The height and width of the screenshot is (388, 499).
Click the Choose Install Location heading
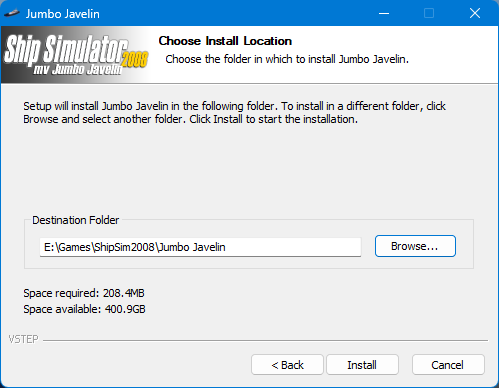[x=225, y=41]
